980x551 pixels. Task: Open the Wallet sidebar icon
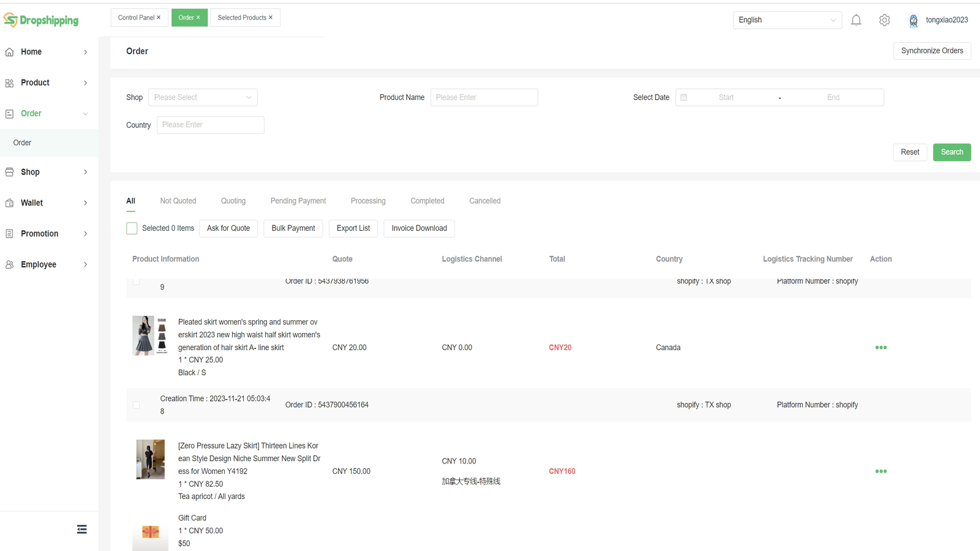pyautogui.click(x=9, y=203)
